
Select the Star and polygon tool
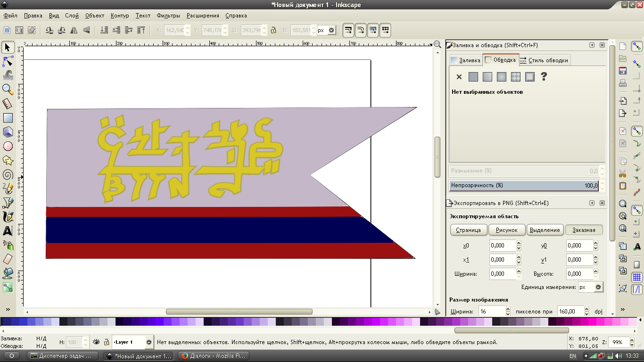[8, 160]
